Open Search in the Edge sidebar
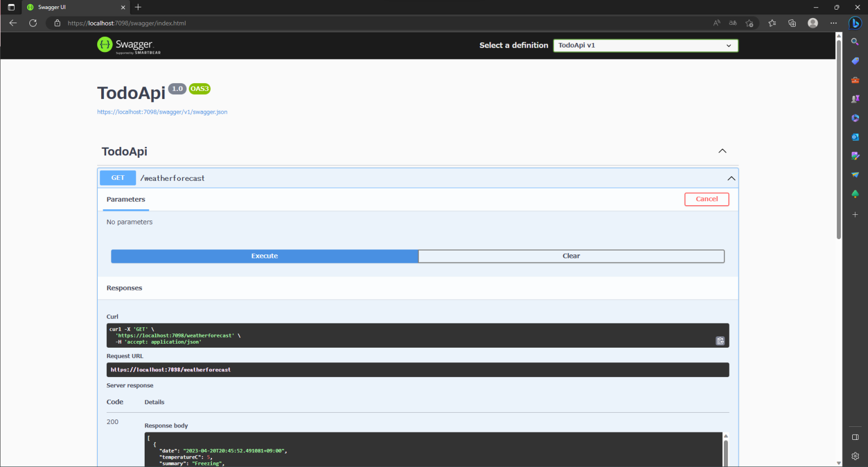This screenshot has height=467, width=868. pos(855,41)
